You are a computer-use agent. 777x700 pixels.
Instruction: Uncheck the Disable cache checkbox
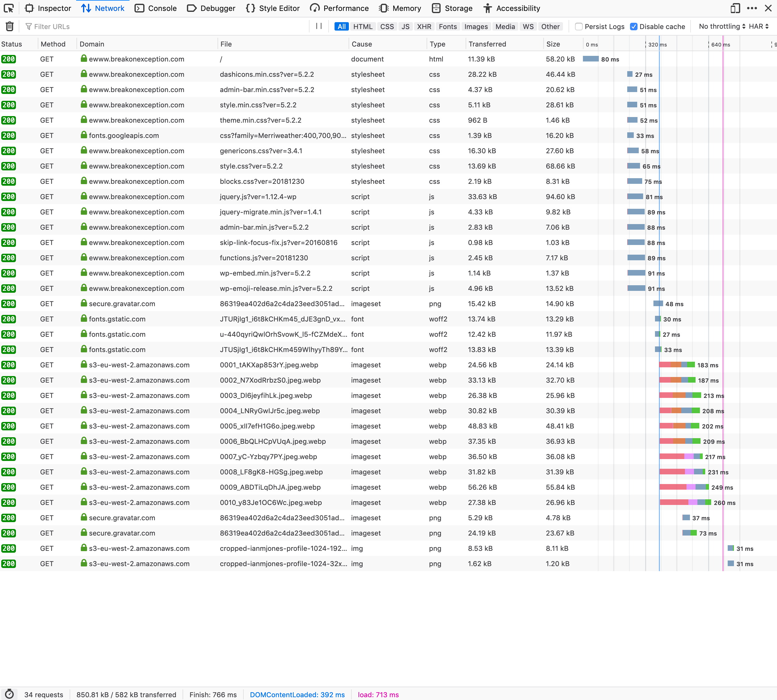pyautogui.click(x=633, y=27)
